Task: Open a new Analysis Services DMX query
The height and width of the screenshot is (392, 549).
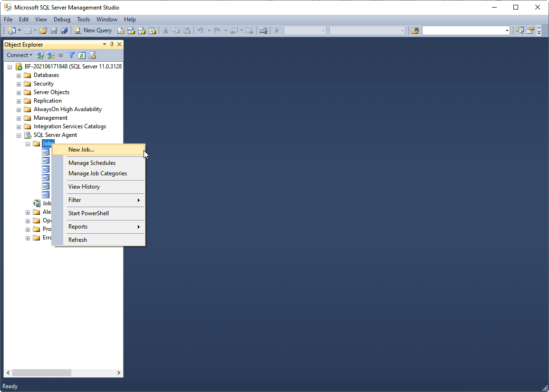Action: [142, 30]
